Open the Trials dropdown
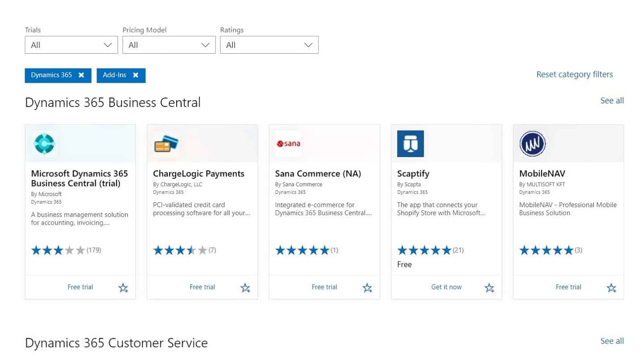The width and height of the screenshot is (644, 362). point(72,45)
